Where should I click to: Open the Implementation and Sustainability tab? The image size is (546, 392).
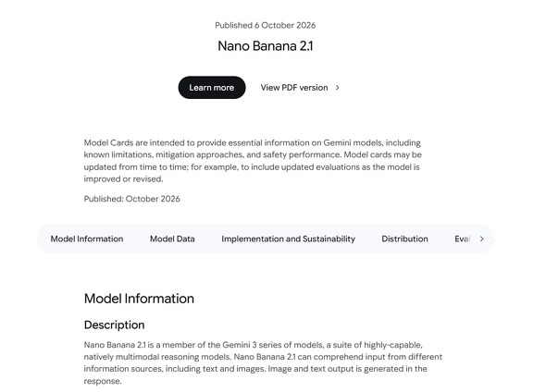(289, 239)
